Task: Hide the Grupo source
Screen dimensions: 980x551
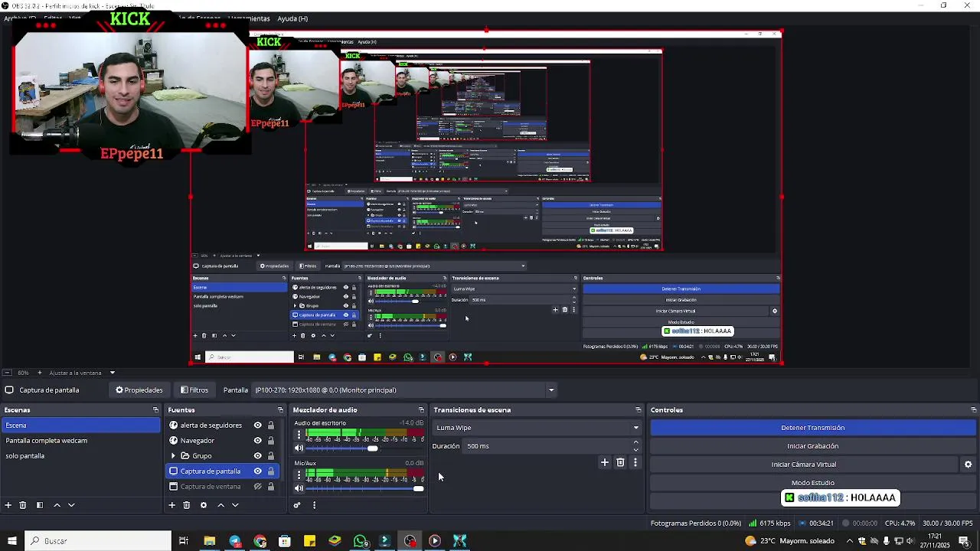Action: coord(258,456)
